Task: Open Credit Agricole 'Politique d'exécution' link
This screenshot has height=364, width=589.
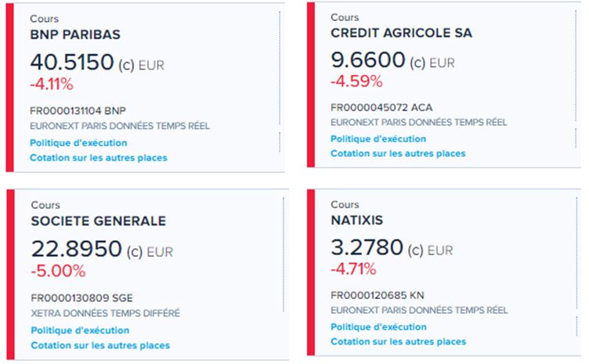Action: [x=379, y=139]
